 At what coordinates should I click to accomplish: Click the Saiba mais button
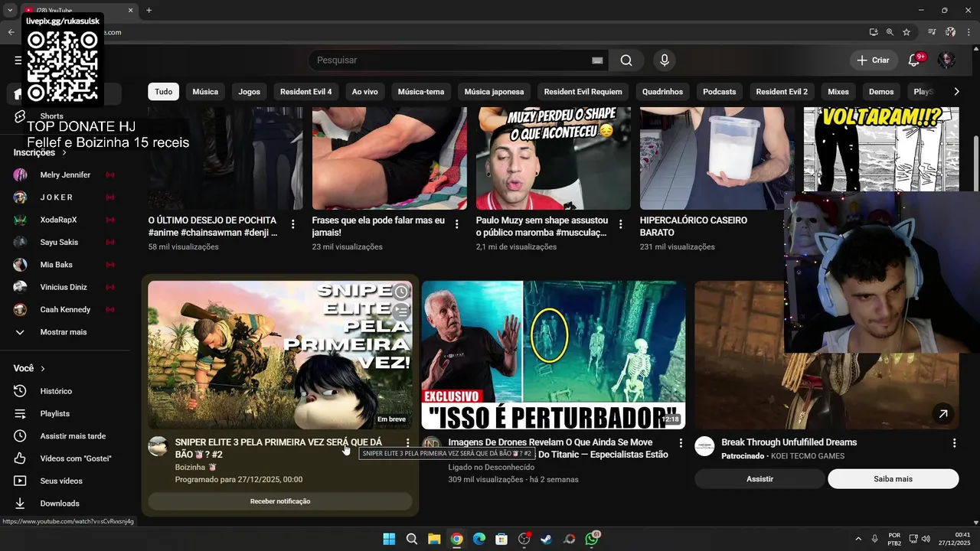point(893,479)
